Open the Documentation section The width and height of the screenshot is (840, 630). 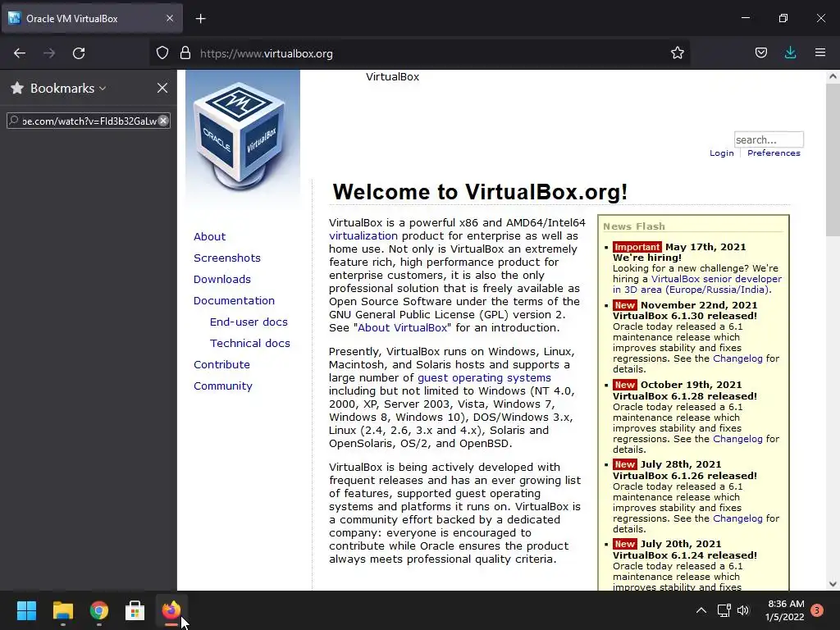click(x=234, y=301)
